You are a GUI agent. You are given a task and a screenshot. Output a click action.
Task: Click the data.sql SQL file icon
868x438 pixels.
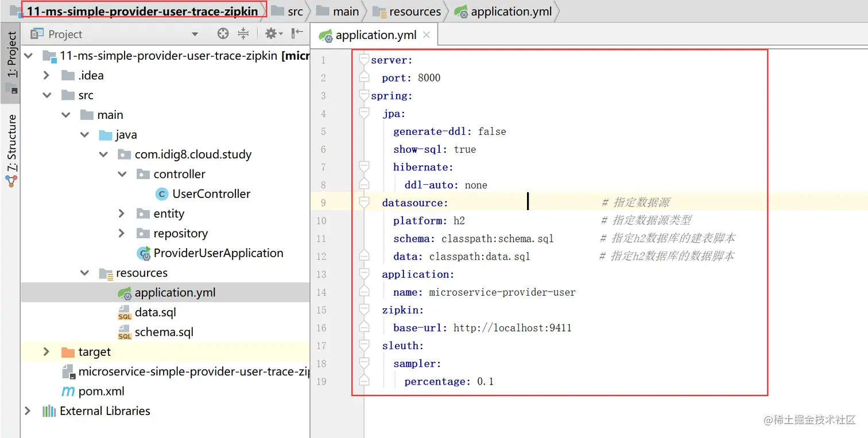click(x=125, y=313)
